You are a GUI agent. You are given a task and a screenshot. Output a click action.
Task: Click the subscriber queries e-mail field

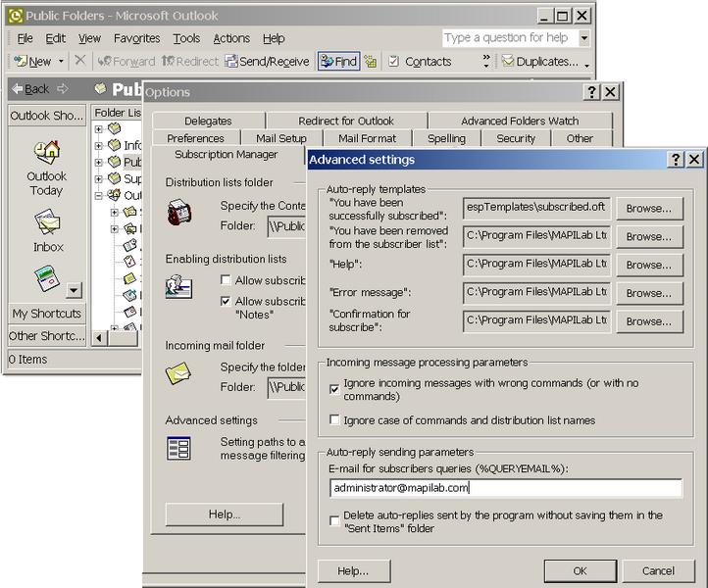[x=506, y=488]
